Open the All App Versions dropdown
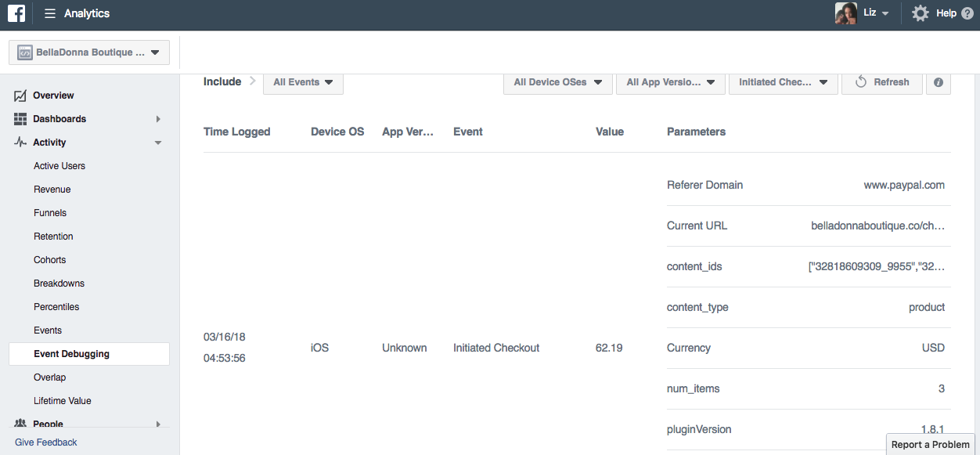The height and width of the screenshot is (455, 980). tap(670, 82)
